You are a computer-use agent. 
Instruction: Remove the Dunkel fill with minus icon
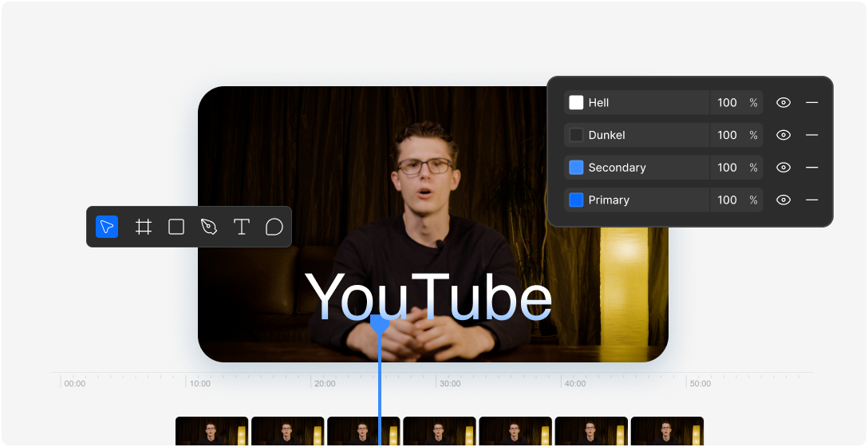[811, 135]
